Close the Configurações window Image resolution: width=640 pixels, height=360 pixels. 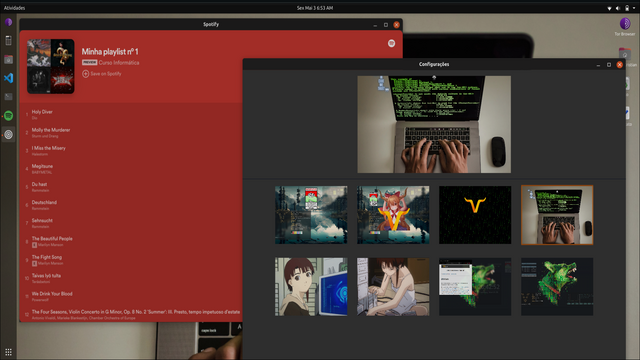619,64
